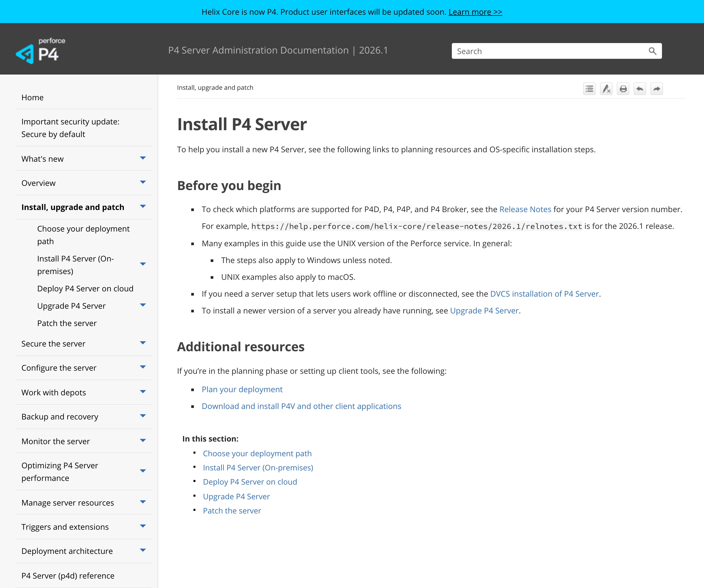Image resolution: width=704 pixels, height=588 pixels.
Task: Open P4 Server (p4d) reference item
Action: pyautogui.click(x=68, y=576)
